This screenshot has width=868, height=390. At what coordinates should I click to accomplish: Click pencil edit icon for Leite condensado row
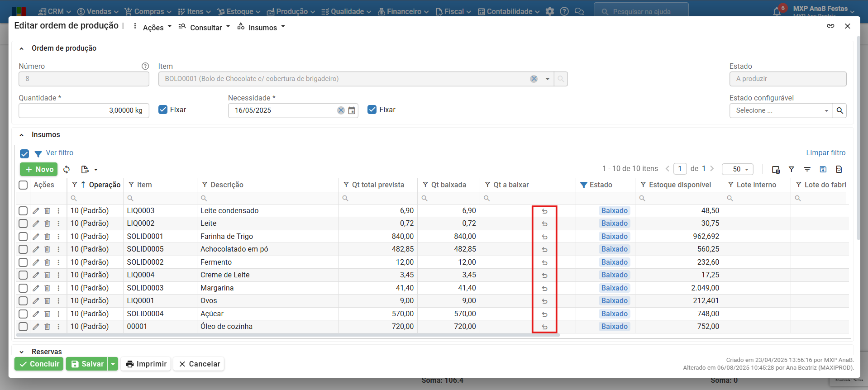[36, 211]
